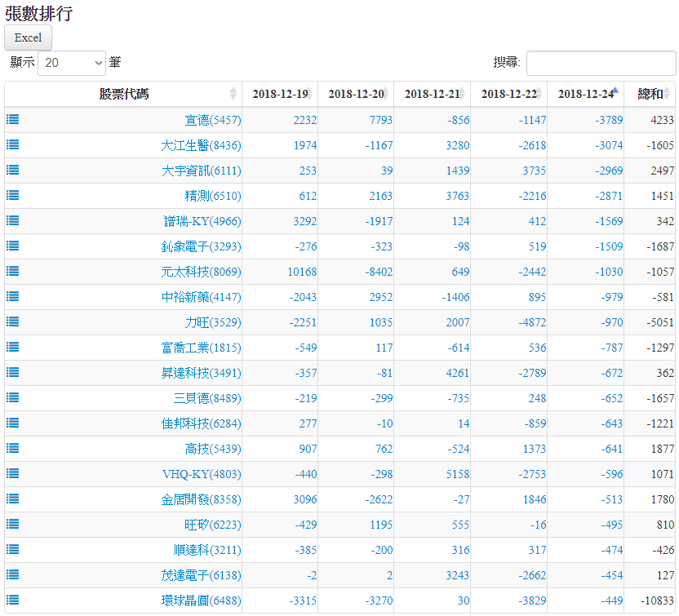Sort table by 股票代碼 column header
The height and width of the screenshot is (616, 679).
123,94
